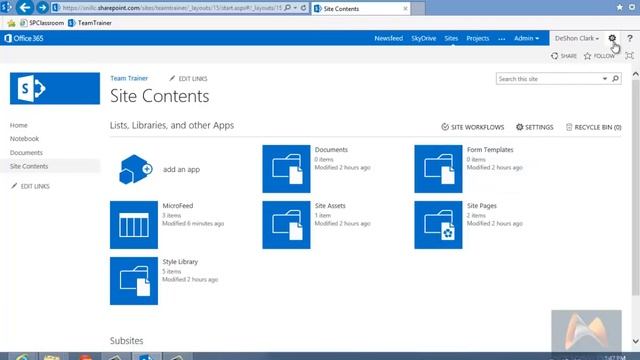Screen dimensions: 640x360
Task: Open the Site Pages library tile
Action: [438, 225]
